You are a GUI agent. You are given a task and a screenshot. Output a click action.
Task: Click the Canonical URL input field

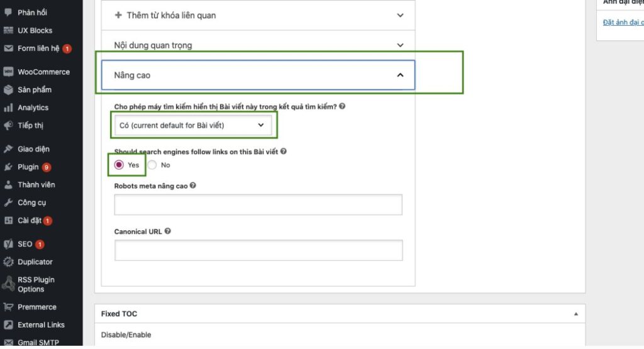coord(258,250)
